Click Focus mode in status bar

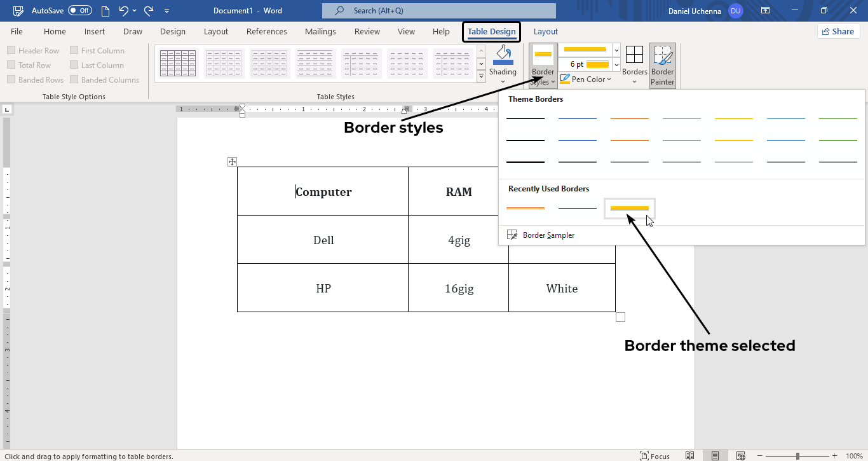pyautogui.click(x=655, y=455)
